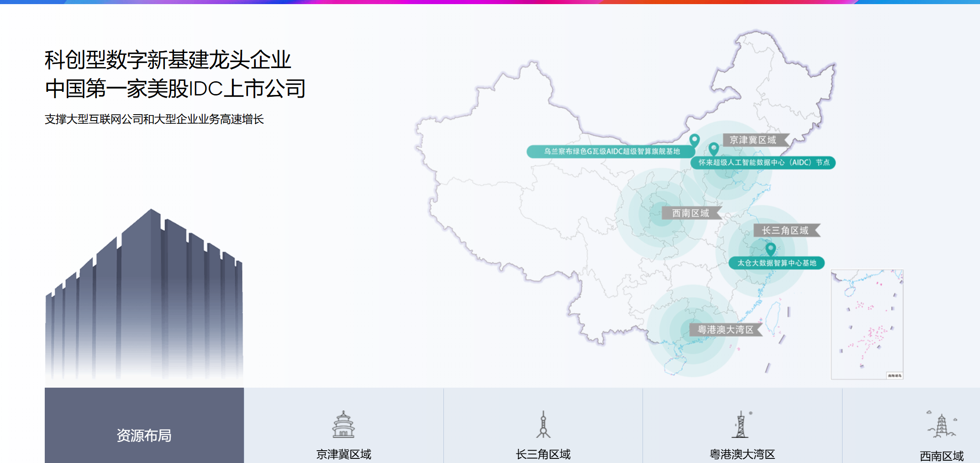Click the 怀来超级人工智能数据中心 (AIDC) 节点 map label
980x463 pixels.
coord(763,163)
